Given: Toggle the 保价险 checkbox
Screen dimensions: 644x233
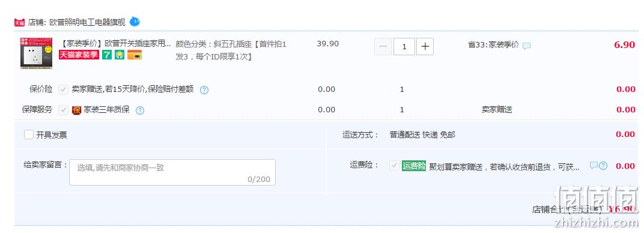Looking at the screenshot, I should [x=63, y=89].
